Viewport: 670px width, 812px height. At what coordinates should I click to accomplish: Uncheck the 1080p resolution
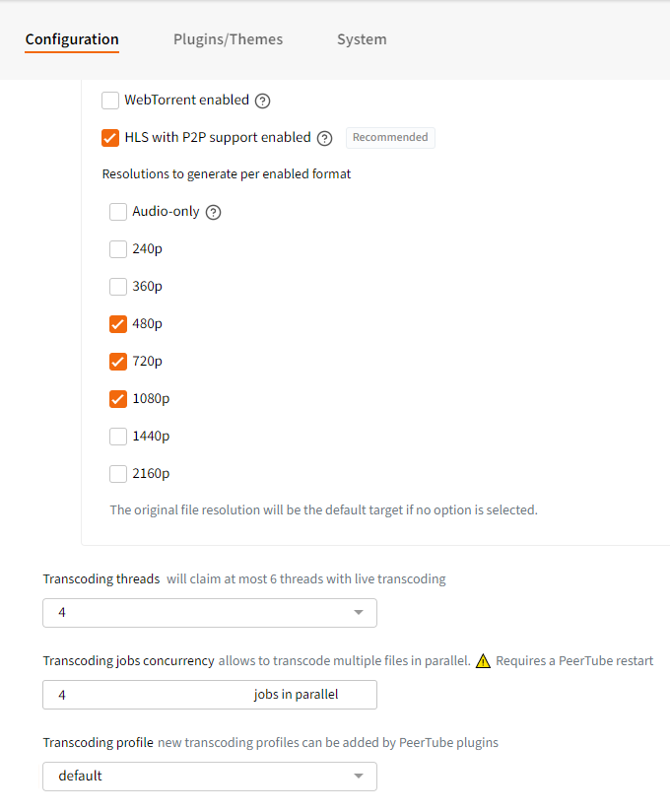click(x=117, y=398)
